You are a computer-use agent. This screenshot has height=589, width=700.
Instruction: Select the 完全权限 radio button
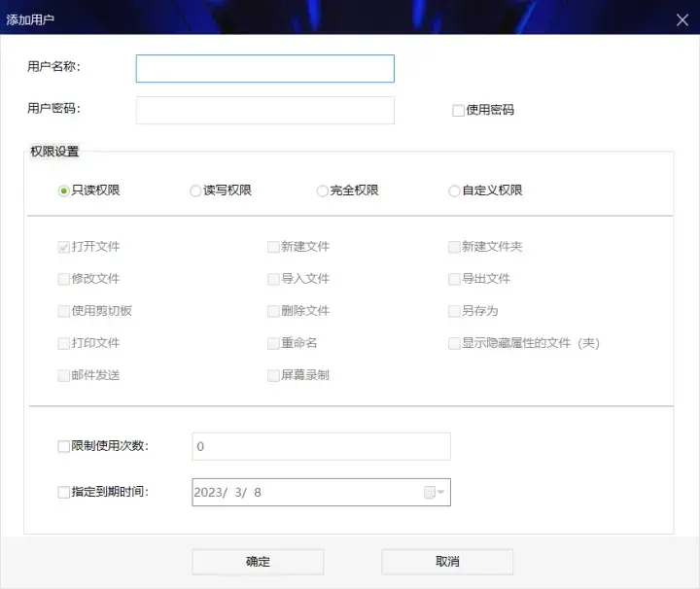323,191
